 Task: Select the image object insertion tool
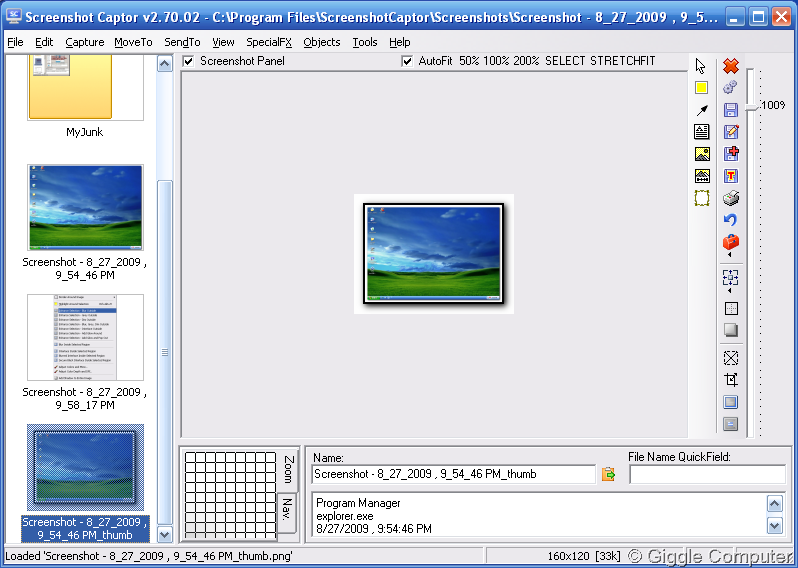click(x=702, y=154)
